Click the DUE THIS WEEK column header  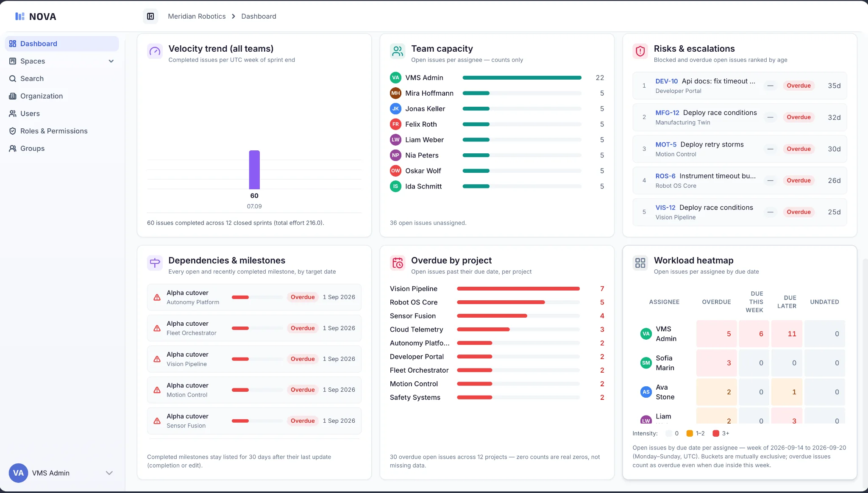(755, 302)
